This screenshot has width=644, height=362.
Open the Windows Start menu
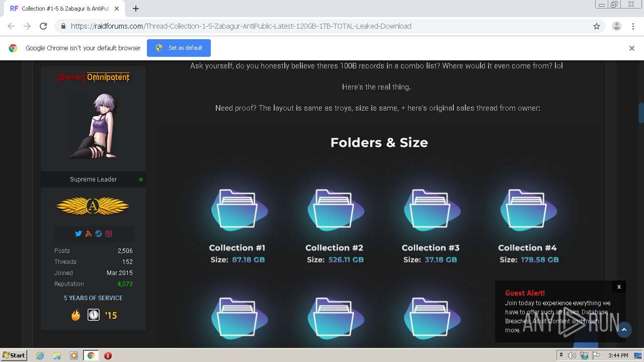(x=14, y=355)
